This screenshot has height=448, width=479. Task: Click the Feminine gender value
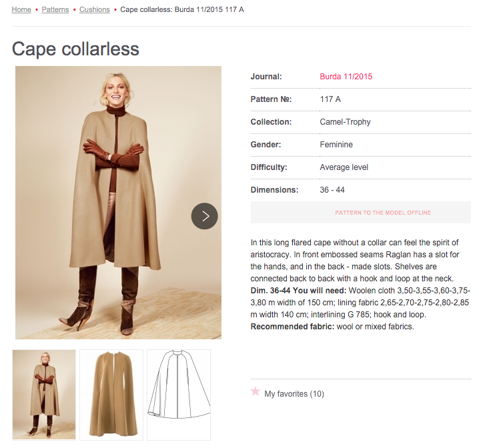click(336, 145)
